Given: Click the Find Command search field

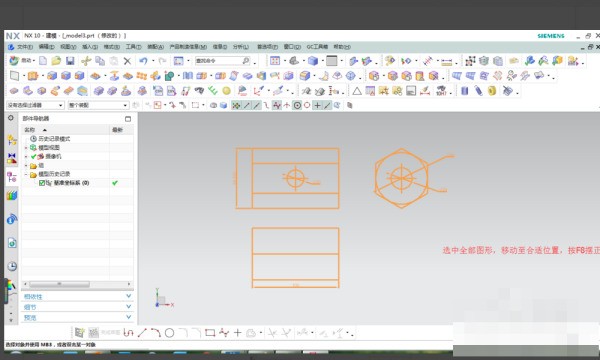Looking at the screenshot, I should pos(222,60).
